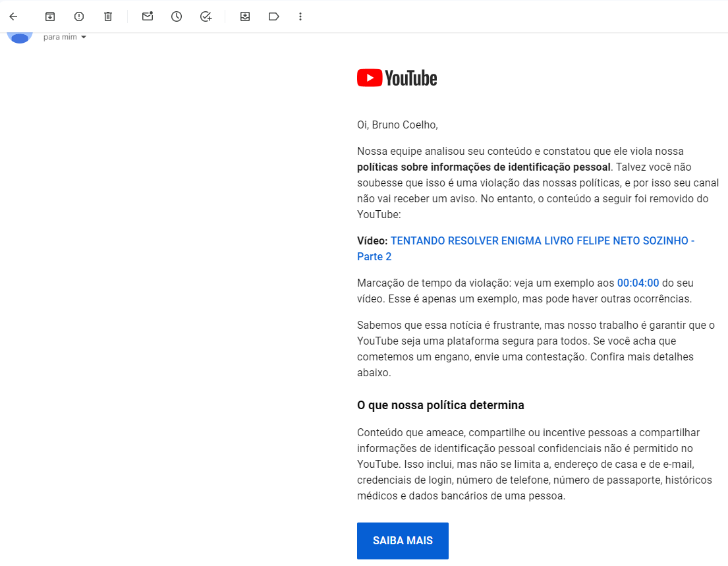This screenshot has height=566, width=728.
Task: Archive this email
Action: tap(49, 16)
